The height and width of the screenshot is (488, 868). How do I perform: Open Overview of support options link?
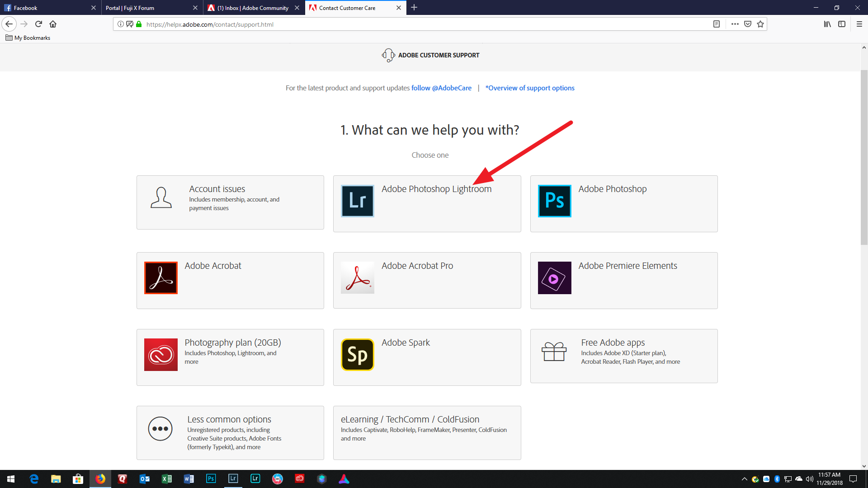coord(530,88)
